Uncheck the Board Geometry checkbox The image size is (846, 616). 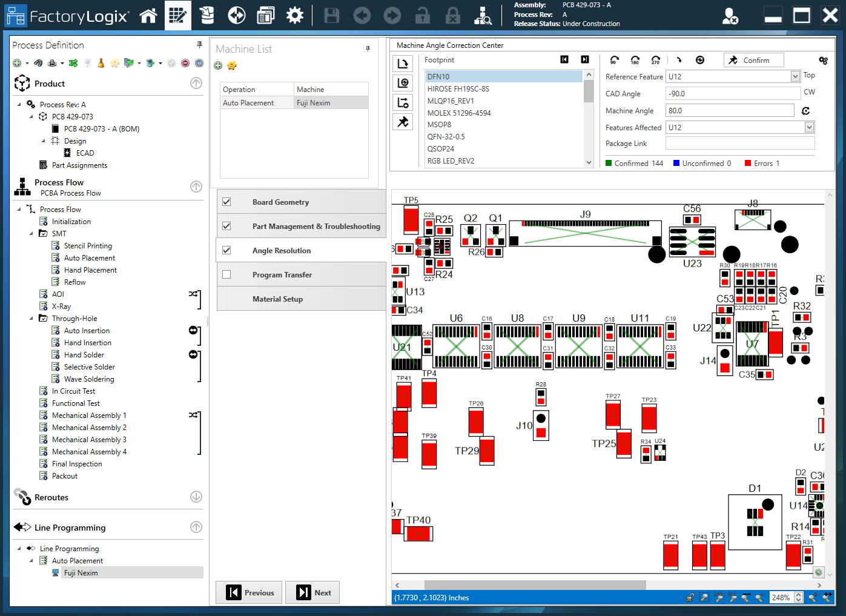click(x=226, y=202)
